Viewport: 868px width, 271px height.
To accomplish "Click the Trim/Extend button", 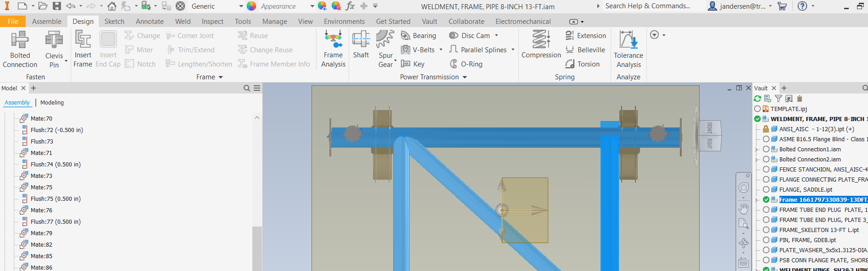I will pyautogui.click(x=190, y=50).
